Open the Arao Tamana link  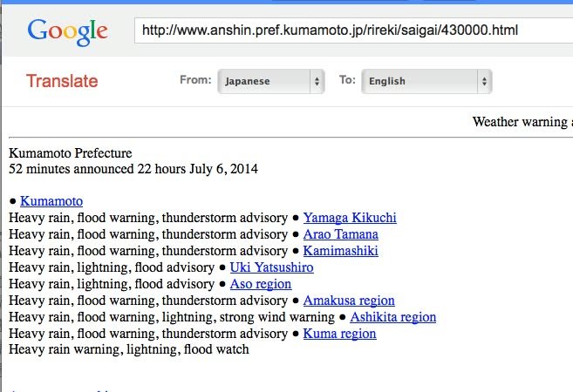[x=341, y=234]
